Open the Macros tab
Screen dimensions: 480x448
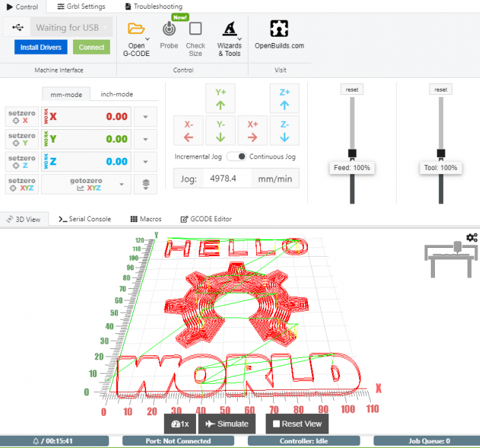146,219
